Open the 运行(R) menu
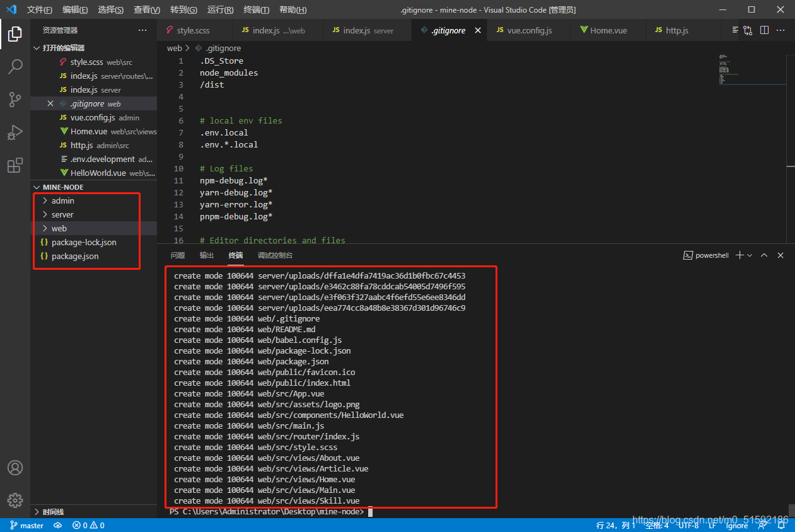This screenshot has width=795, height=532. click(x=220, y=10)
